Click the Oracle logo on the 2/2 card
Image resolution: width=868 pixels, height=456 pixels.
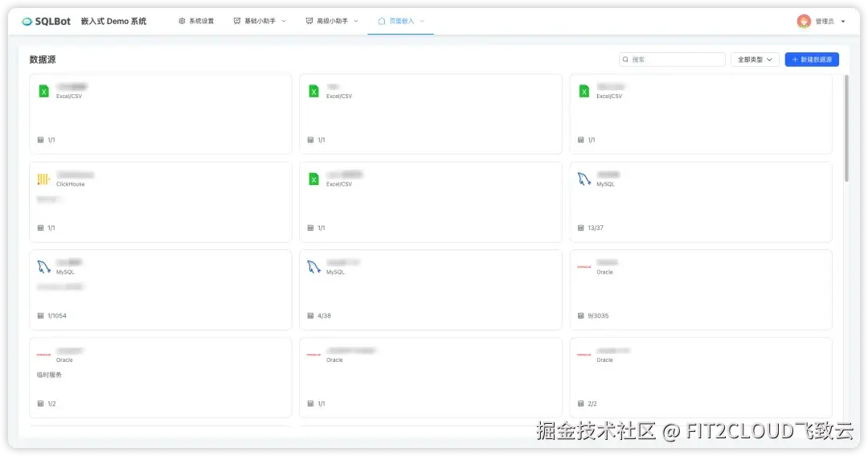pyautogui.click(x=584, y=355)
